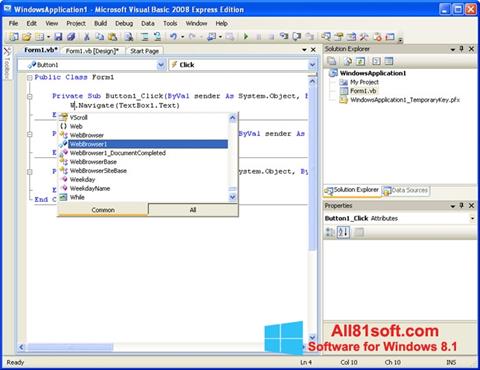Click the Undo arrow in toolbar
Viewport: 480px width, 370px height.
click(173, 36)
